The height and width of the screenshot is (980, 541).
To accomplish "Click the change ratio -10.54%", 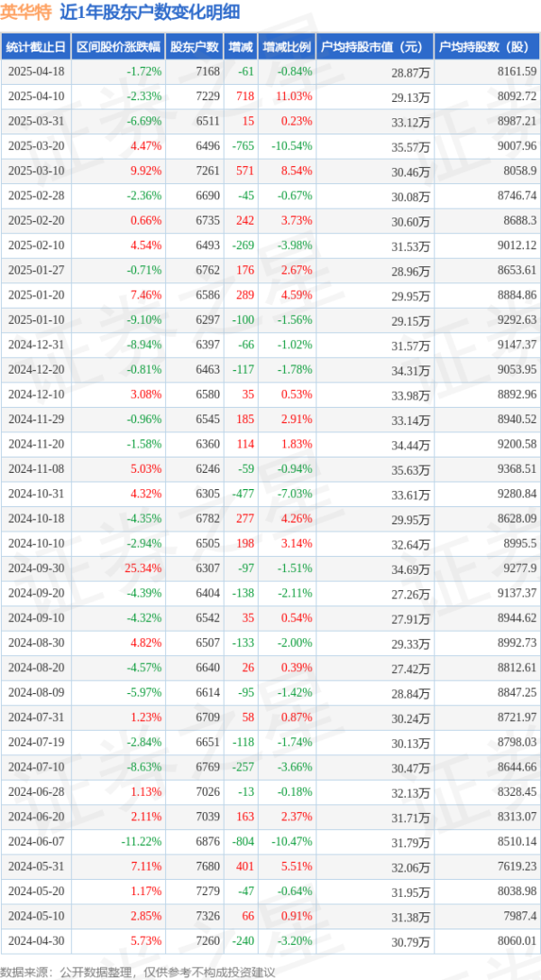I will (292, 146).
